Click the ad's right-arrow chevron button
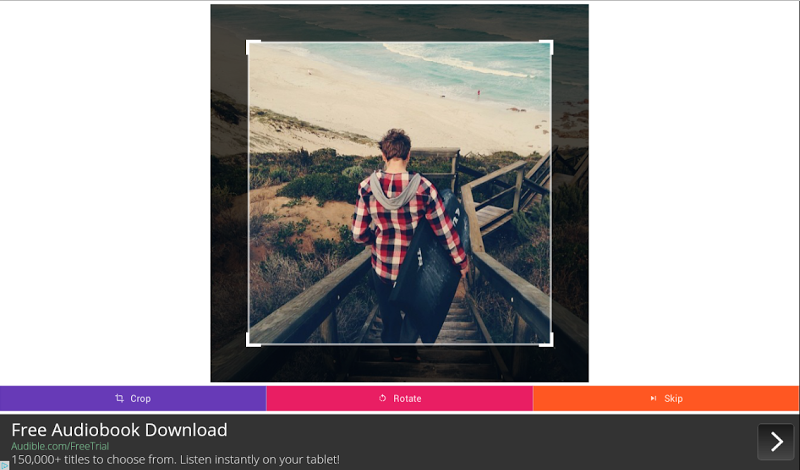The height and width of the screenshot is (470, 800). coord(776,441)
